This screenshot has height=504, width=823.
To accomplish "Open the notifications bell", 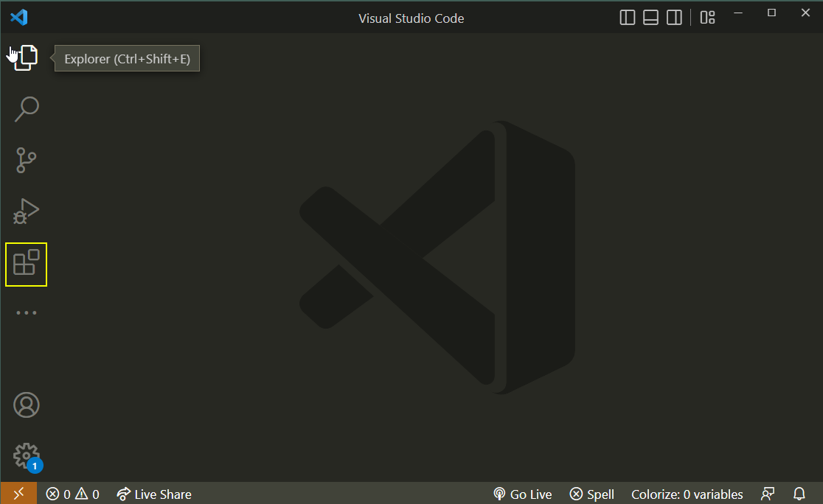I will coord(799,494).
